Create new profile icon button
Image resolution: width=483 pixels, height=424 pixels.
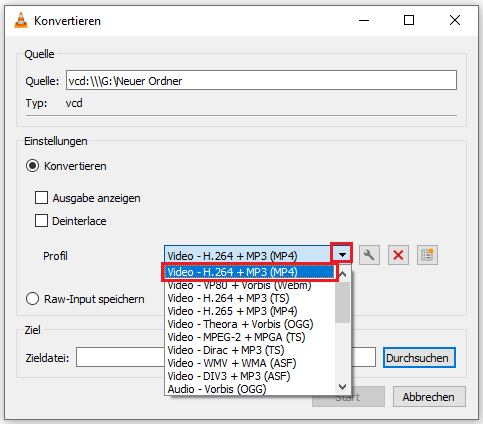pos(427,255)
